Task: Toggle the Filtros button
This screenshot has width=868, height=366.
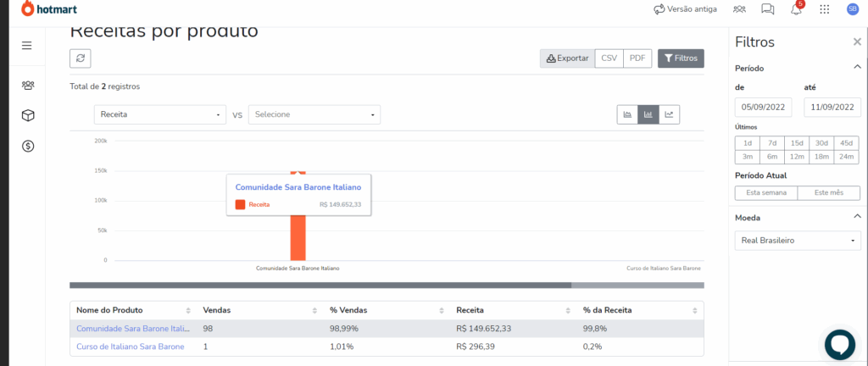Action: tap(681, 58)
